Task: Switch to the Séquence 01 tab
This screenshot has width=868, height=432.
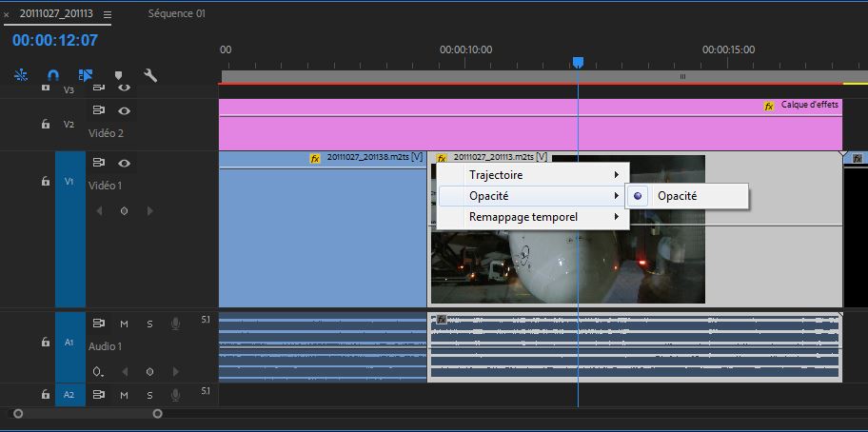Action: 176,14
